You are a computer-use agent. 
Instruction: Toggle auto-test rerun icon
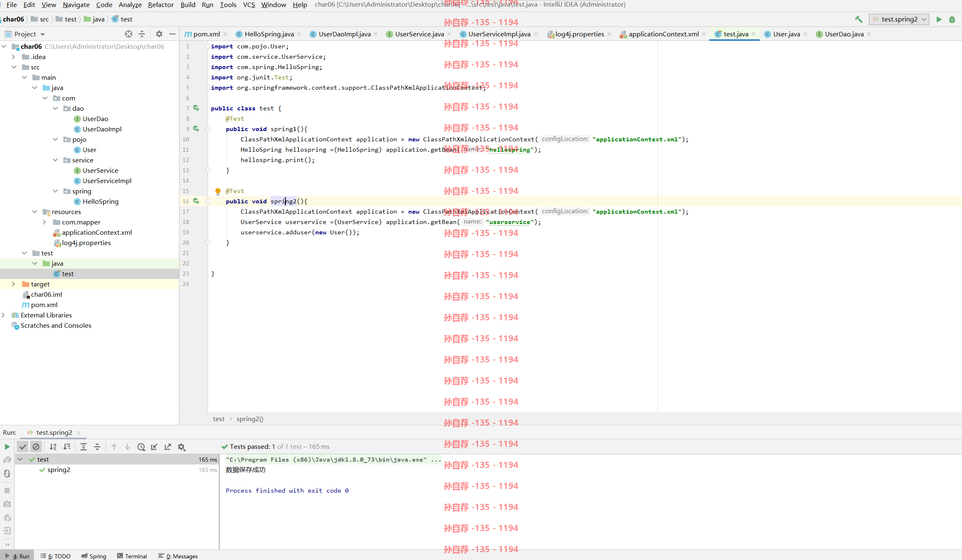pos(7,474)
